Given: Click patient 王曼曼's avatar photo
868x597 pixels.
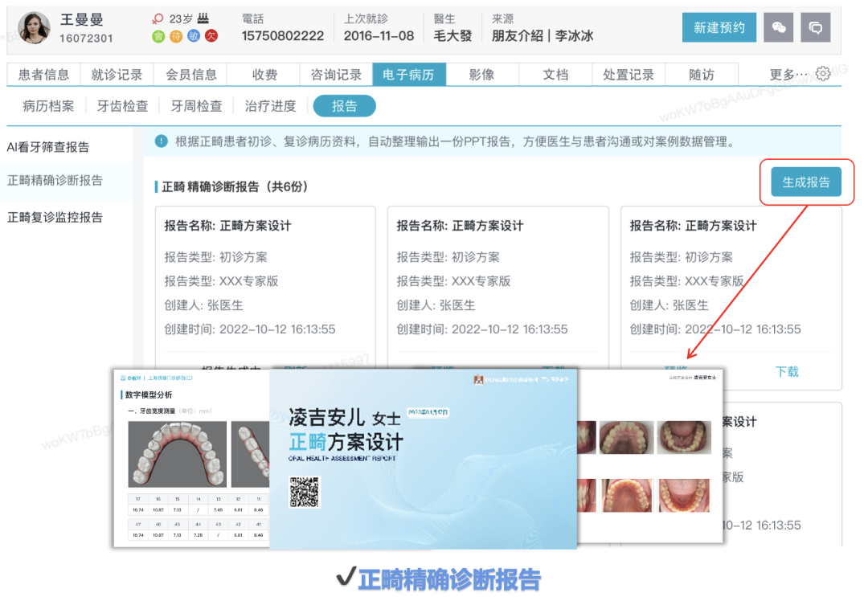Looking at the screenshot, I should point(35,27).
